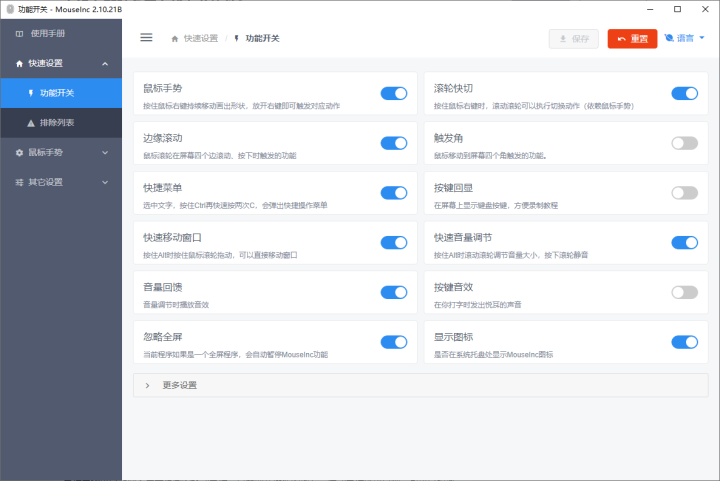Click the 音量回馈 card title
Viewport: 720px width, 481px height.
tap(163, 287)
